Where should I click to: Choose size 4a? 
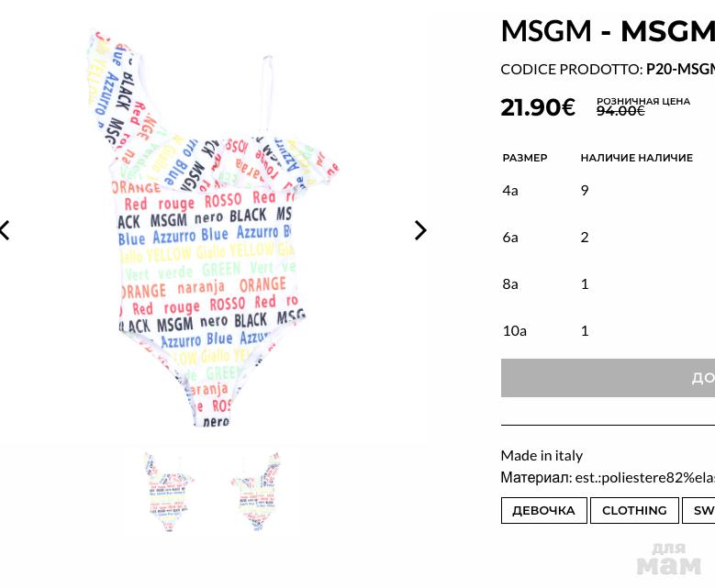click(510, 190)
